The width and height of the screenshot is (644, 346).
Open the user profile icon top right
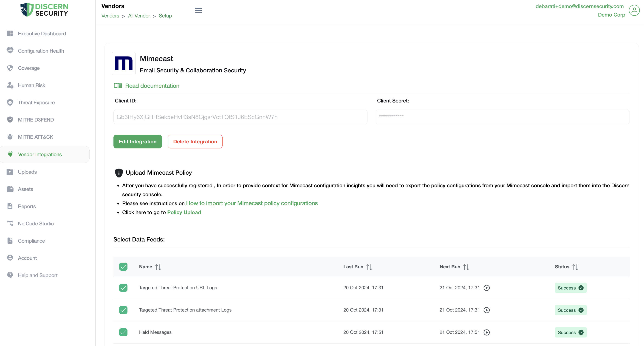(634, 11)
